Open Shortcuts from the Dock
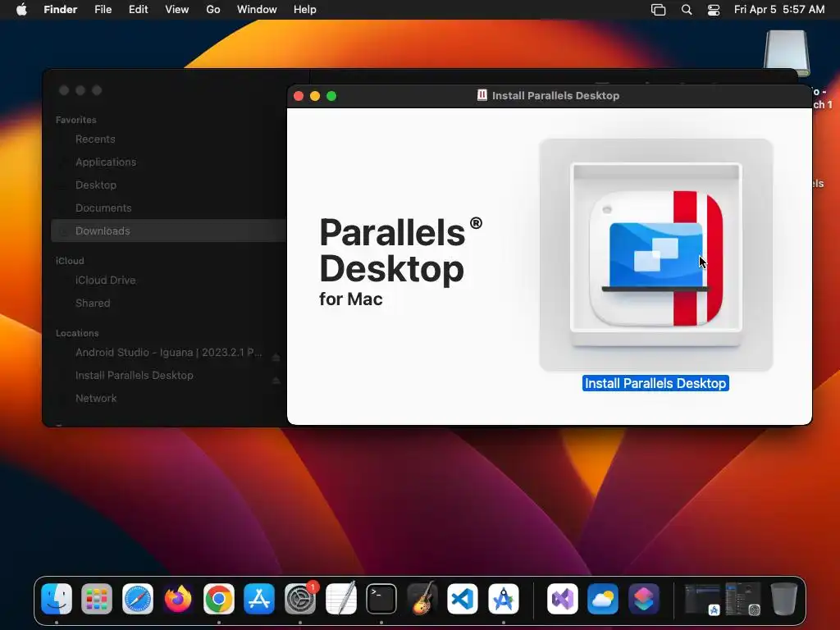This screenshot has height=630, width=840. (x=643, y=598)
